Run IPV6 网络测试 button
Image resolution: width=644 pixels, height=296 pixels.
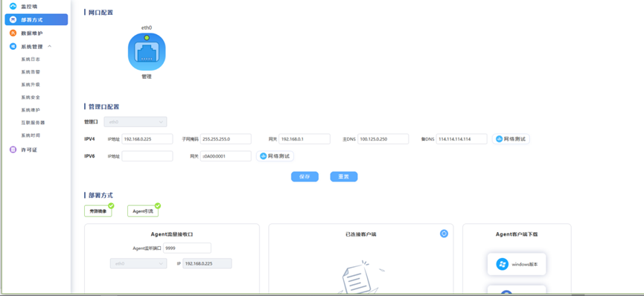coord(275,156)
